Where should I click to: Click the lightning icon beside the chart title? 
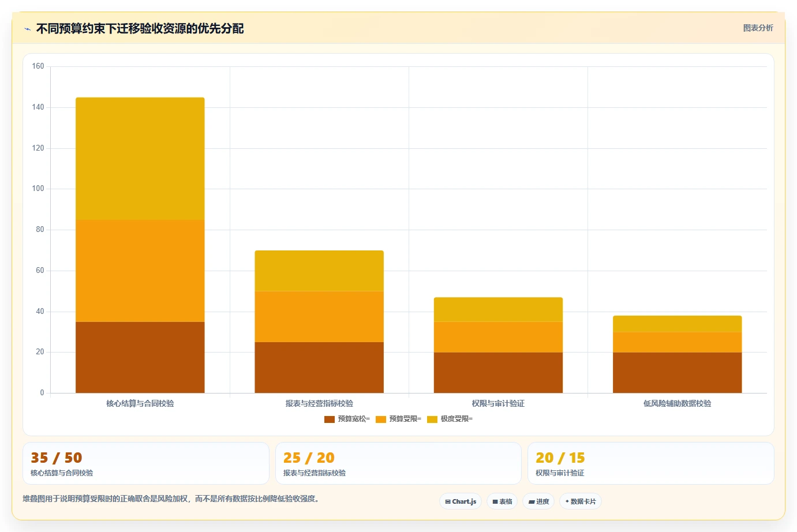[27, 29]
